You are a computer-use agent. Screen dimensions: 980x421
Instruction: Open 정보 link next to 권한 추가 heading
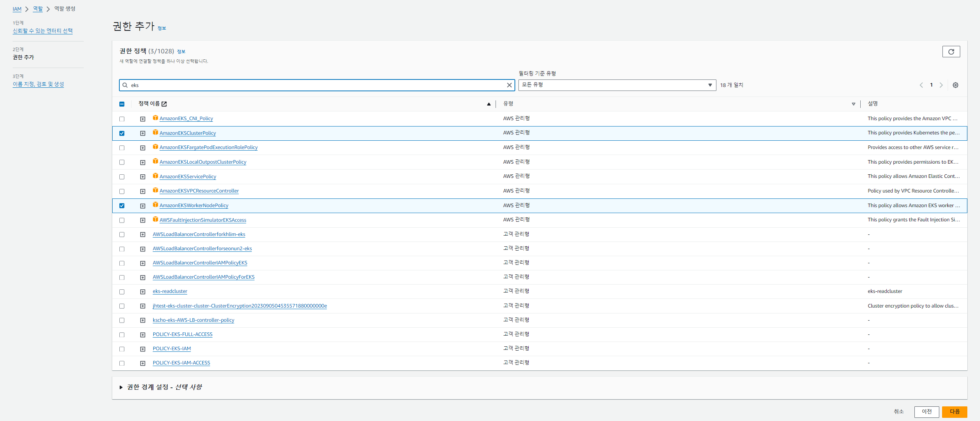[162, 28]
